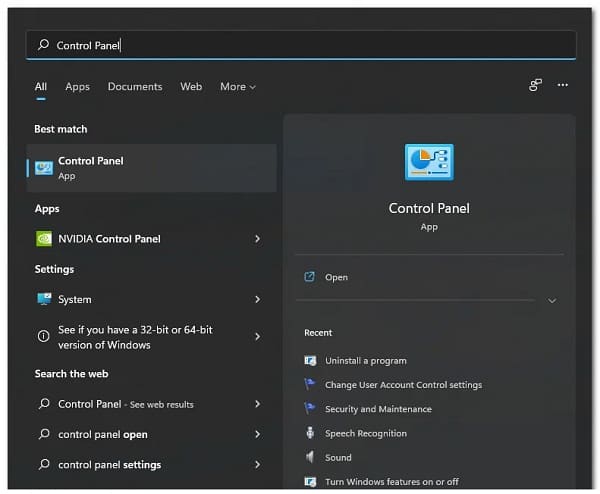Click magnifier icon next to control panel settings
The image size is (600, 494).
pyautogui.click(x=44, y=464)
